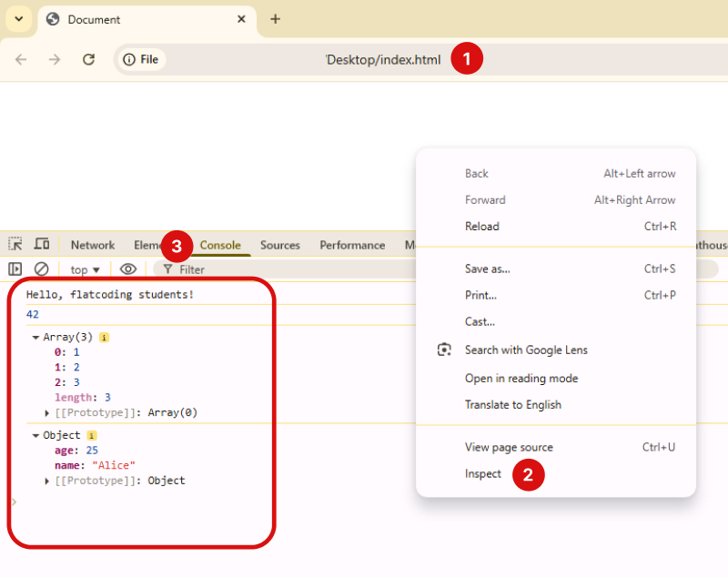728x578 pixels.
Task: Choose Search with Google Lens
Action: click(x=556, y=350)
